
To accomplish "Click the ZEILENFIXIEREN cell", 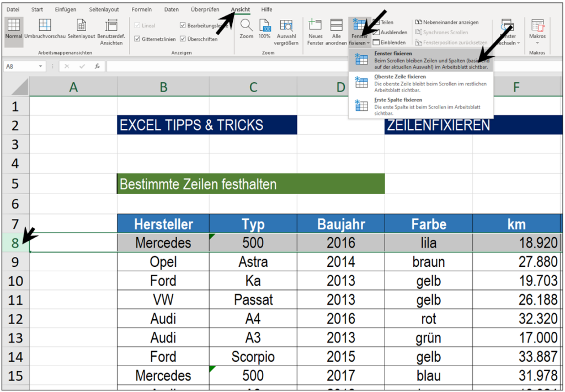I will tap(473, 125).
